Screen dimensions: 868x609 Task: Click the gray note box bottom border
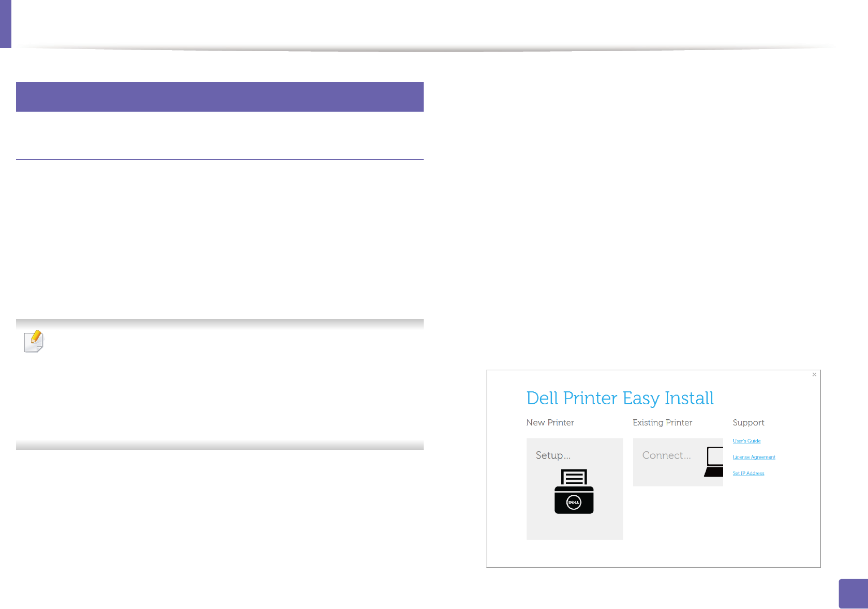[x=219, y=445]
